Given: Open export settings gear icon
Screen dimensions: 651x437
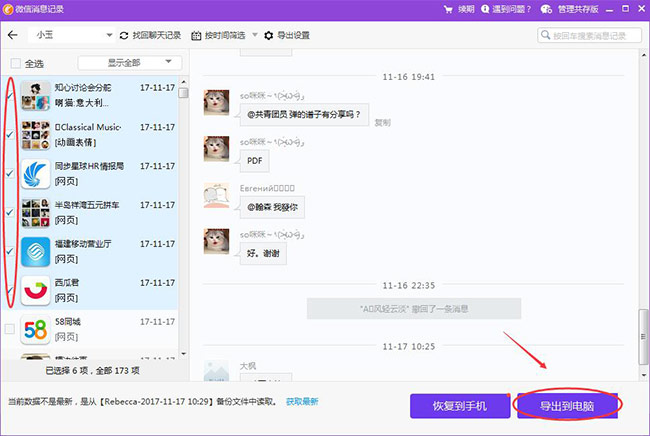Looking at the screenshot, I should [269, 36].
